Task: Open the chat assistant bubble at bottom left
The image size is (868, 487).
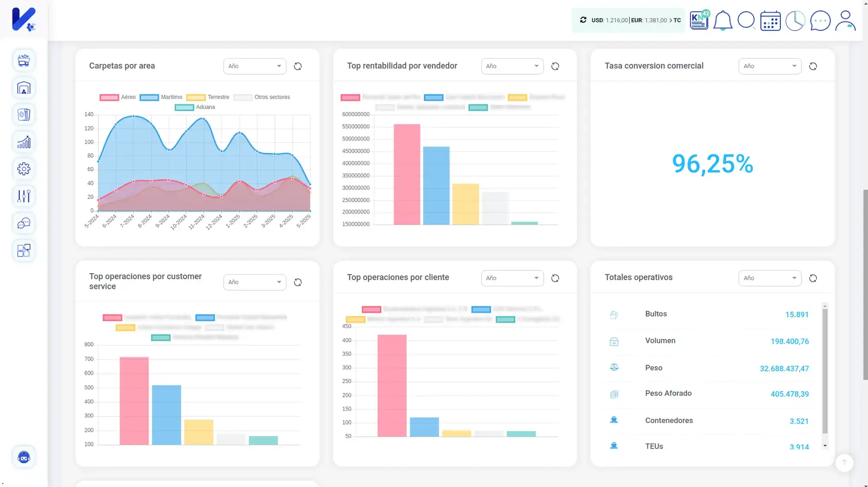Action: (23, 457)
